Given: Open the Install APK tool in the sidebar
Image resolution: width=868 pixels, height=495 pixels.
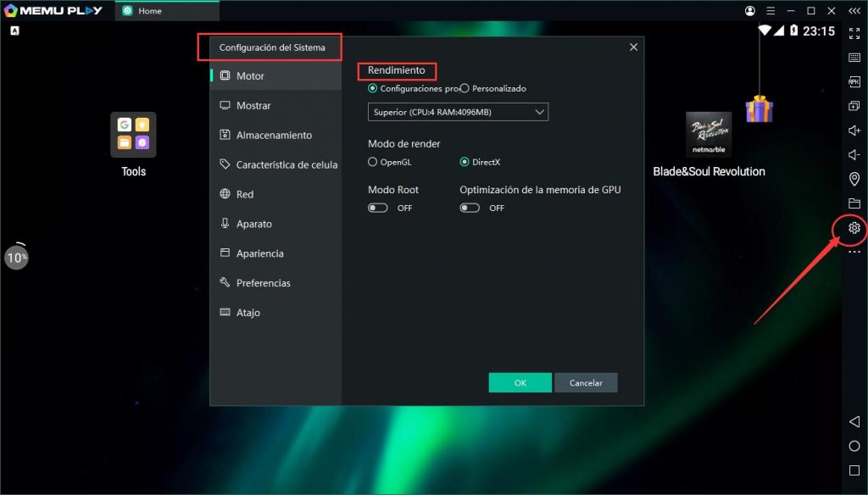Looking at the screenshot, I should pyautogui.click(x=854, y=82).
